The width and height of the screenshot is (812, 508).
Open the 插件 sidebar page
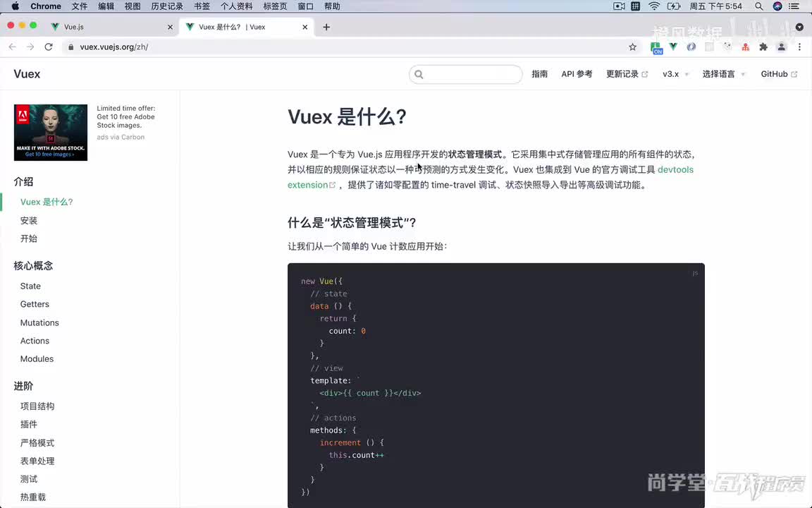[28, 424]
